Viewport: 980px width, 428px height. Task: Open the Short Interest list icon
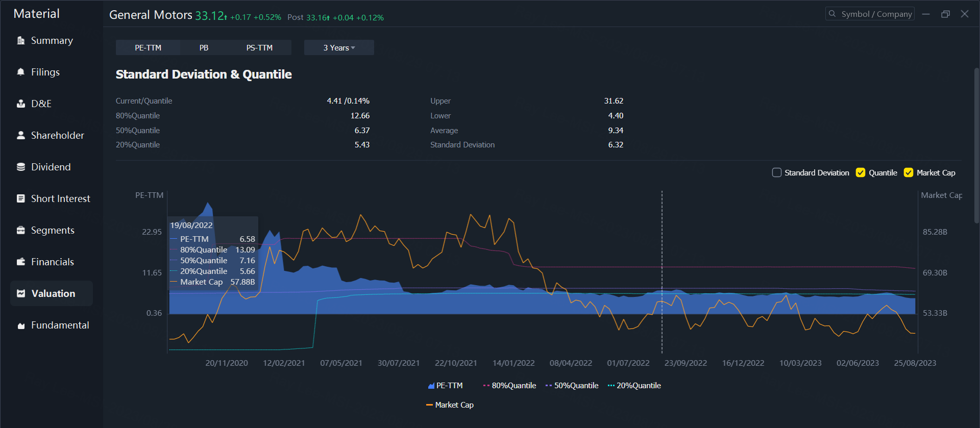click(21, 198)
